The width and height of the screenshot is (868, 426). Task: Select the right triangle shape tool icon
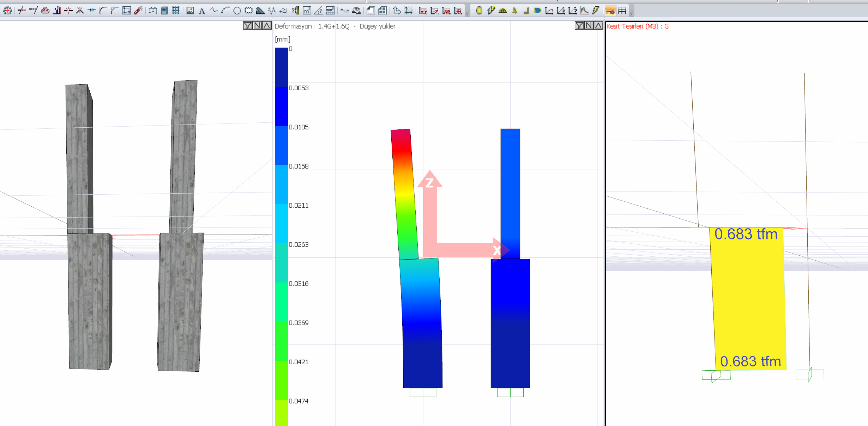tap(260, 11)
